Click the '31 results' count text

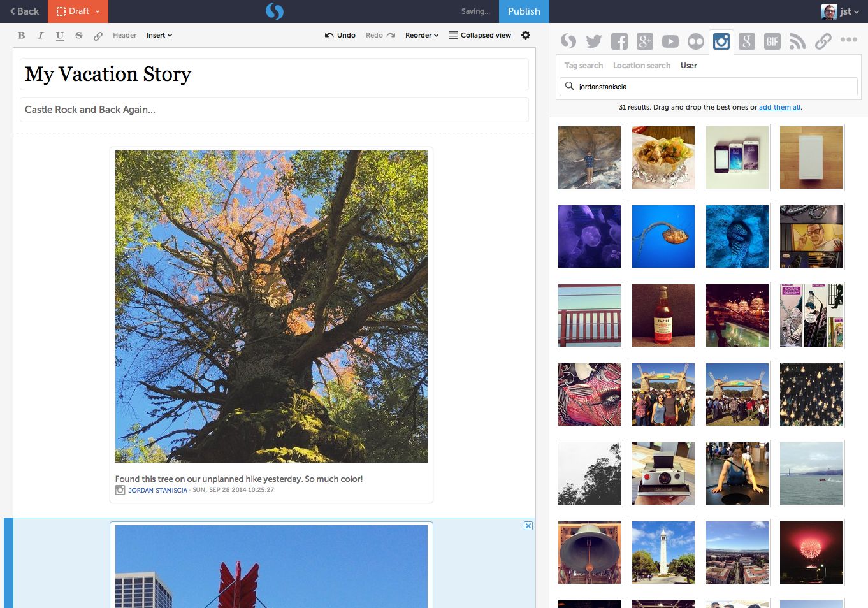pyautogui.click(x=635, y=107)
